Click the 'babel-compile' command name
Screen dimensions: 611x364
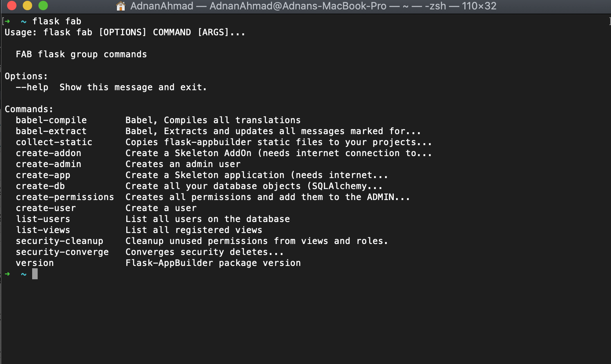[x=51, y=120]
